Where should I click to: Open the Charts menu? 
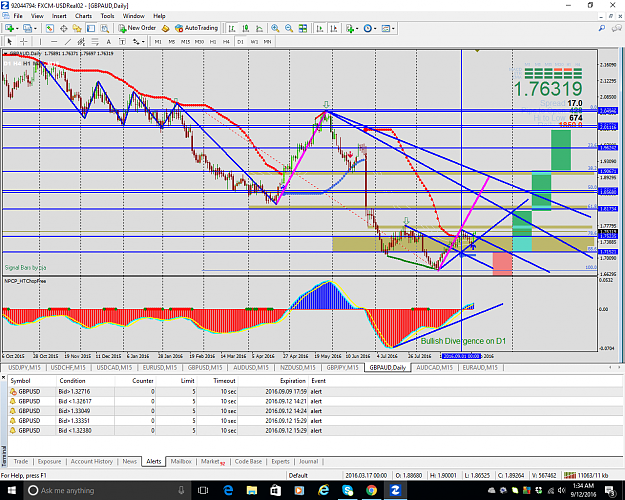[x=83, y=16]
